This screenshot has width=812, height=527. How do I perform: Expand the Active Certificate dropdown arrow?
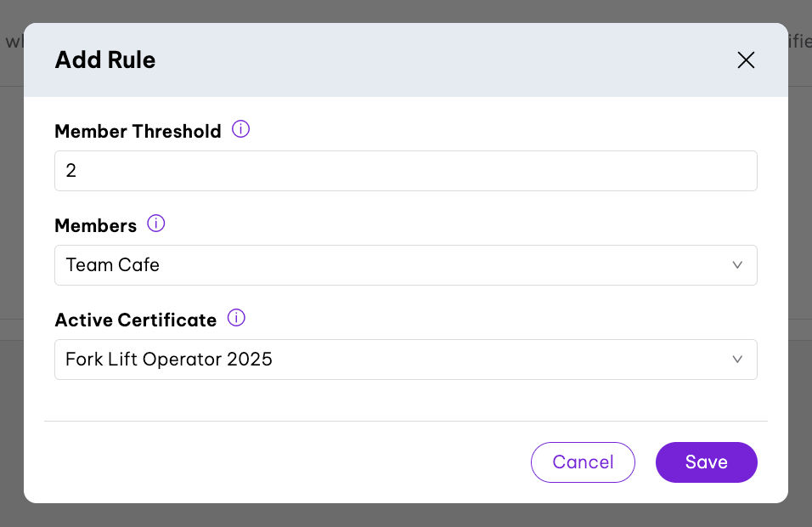click(x=737, y=360)
